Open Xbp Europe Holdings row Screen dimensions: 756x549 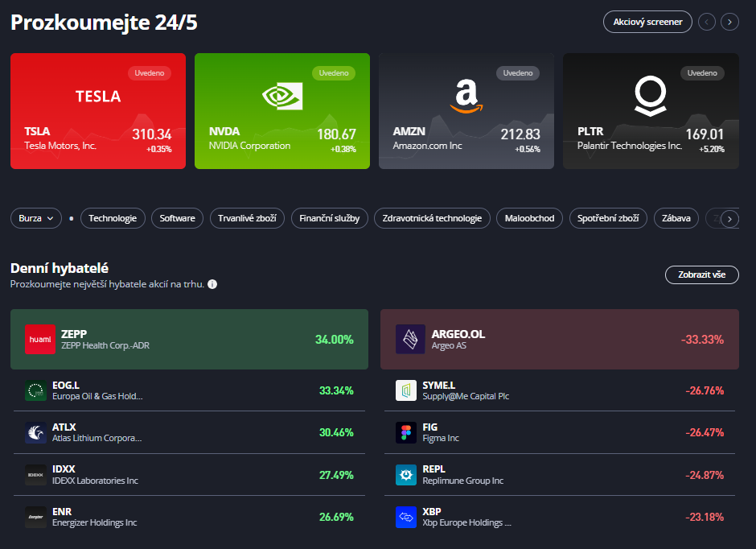tap(559, 517)
